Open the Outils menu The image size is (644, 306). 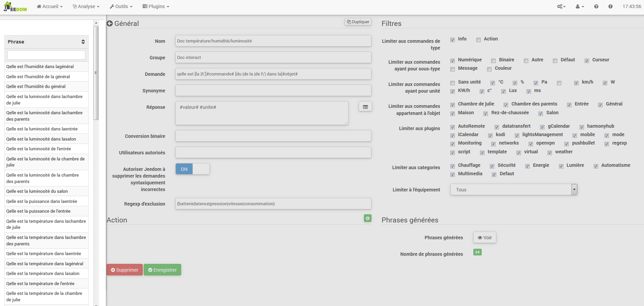[x=121, y=6]
